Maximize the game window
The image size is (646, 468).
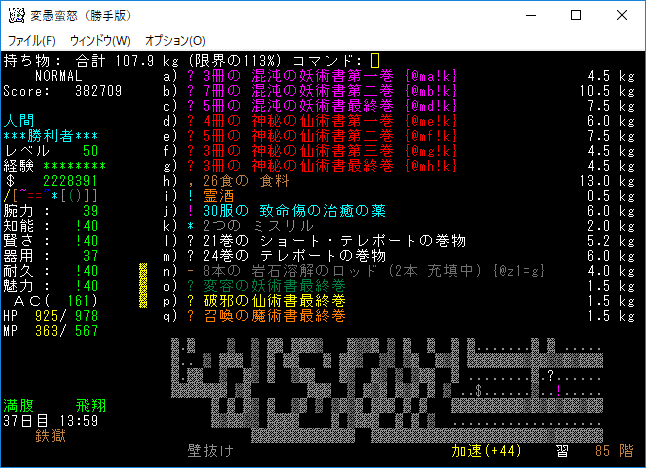[576, 15]
